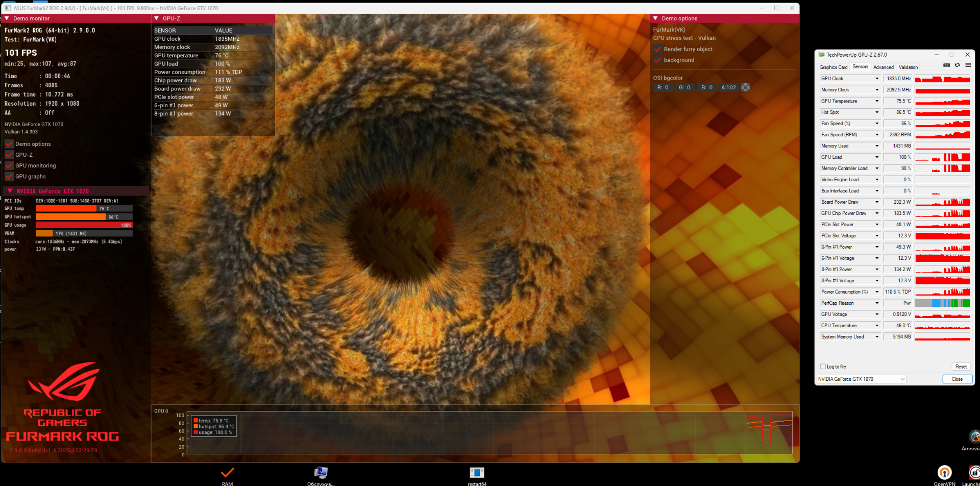This screenshot has width=980, height=486.
Task: Click the PerfCap Reason colored bar
Action: point(942,303)
